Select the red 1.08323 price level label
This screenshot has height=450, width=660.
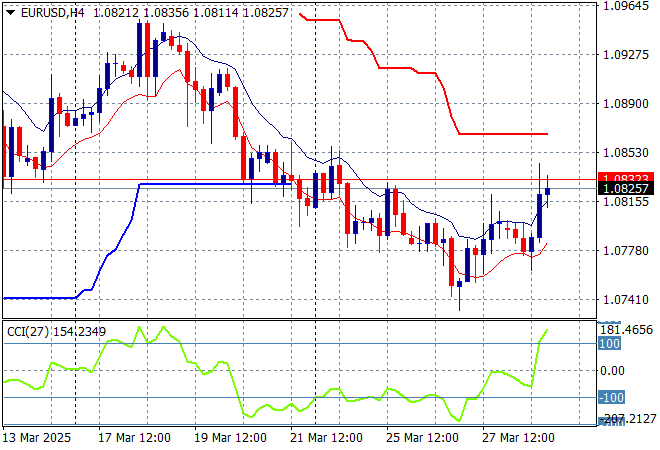click(x=626, y=178)
